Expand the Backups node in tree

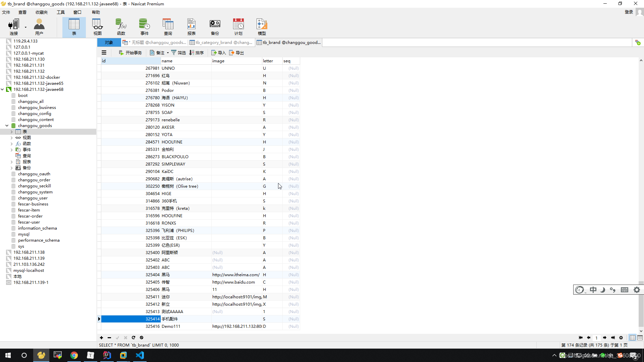[x=12, y=168]
